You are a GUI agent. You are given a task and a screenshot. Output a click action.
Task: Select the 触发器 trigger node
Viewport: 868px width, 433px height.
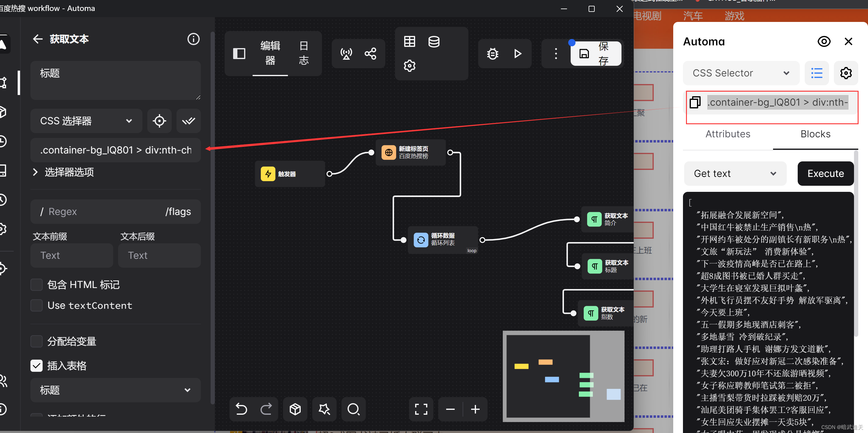[290, 174]
